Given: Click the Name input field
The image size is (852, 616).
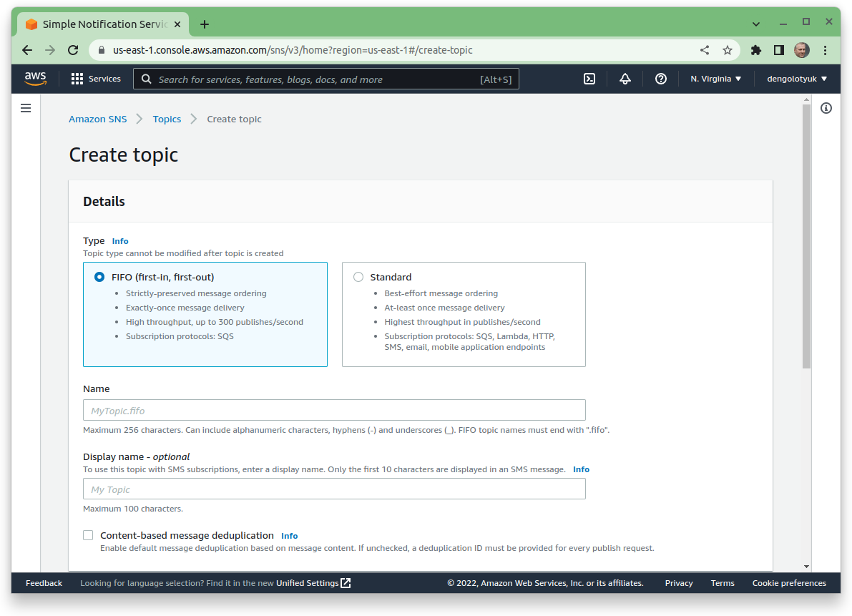Looking at the screenshot, I should coord(334,410).
